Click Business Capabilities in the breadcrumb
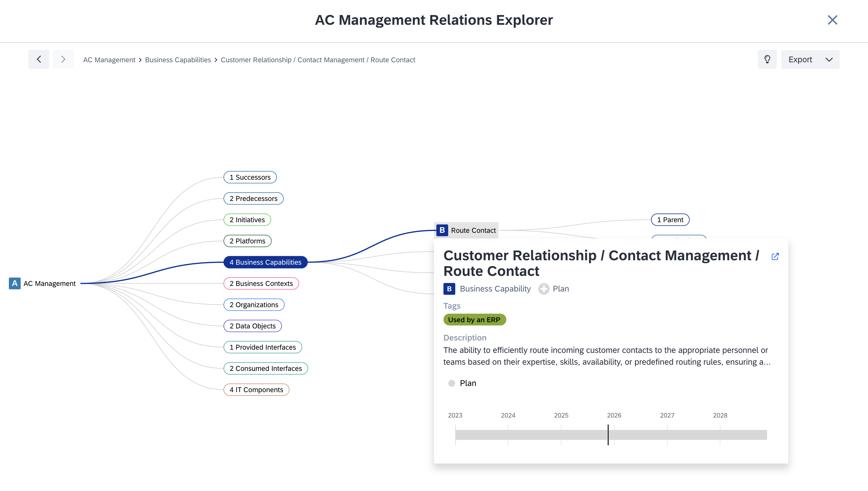Image resolution: width=868 pixels, height=491 pixels. 178,60
